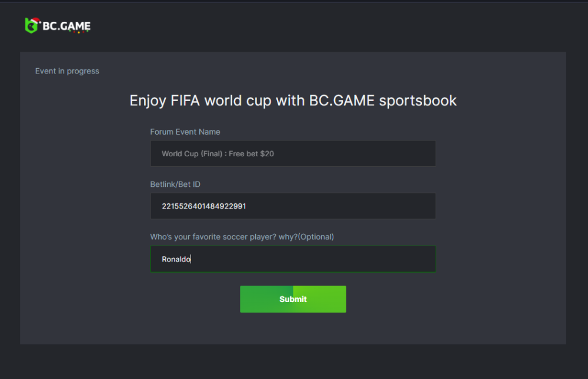Viewport: 588px width, 379px height.
Task: Click the Forum Event Name label
Action: click(x=185, y=132)
